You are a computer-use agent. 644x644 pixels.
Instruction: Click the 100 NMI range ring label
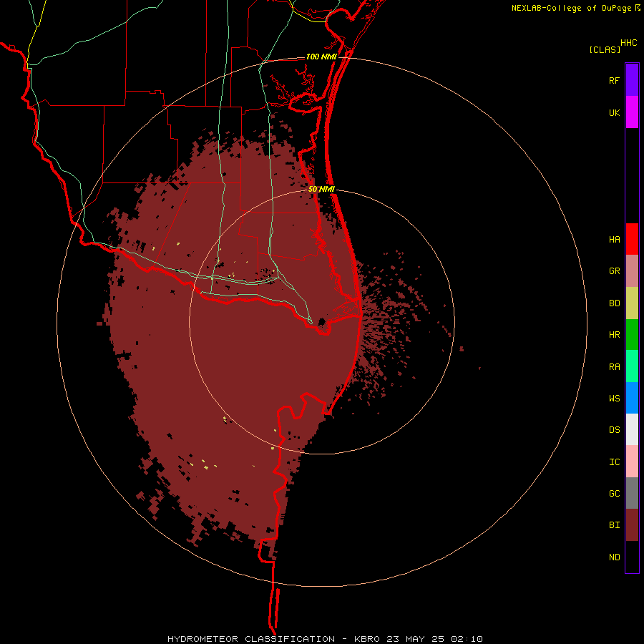point(321,57)
